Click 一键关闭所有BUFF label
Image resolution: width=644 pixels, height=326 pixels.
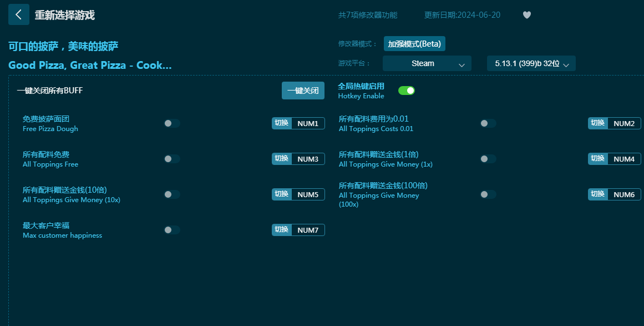pyautogui.click(x=50, y=91)
